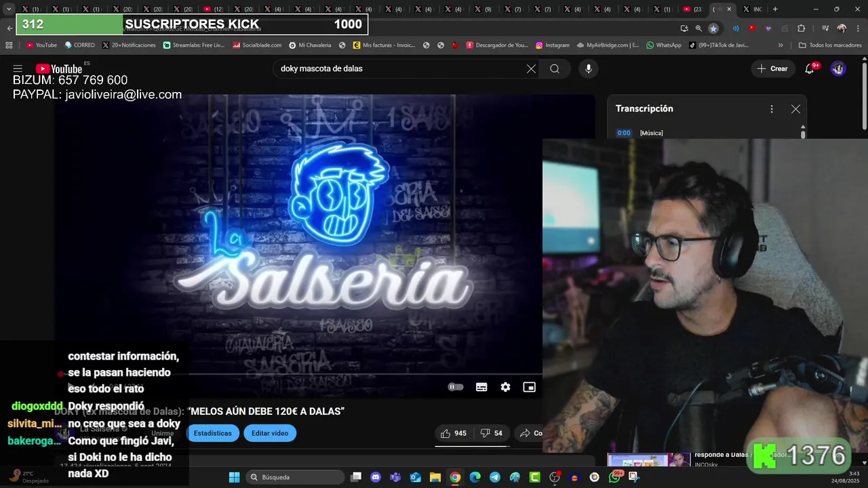Open the video player settings gear

click(505, 387)
